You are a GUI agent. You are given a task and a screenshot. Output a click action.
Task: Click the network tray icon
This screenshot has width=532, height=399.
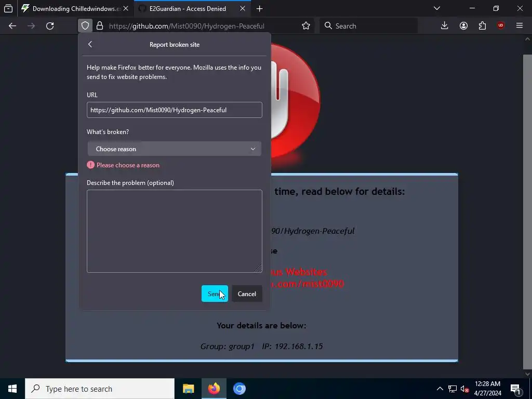coord(453,389)
